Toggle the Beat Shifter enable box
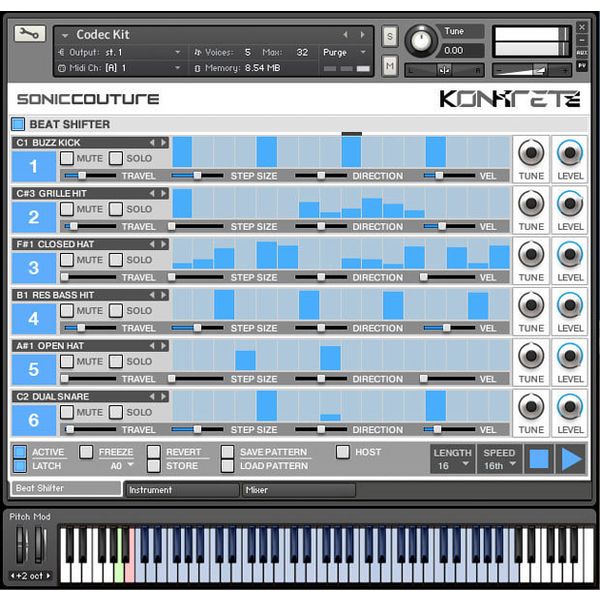This screenshot has width=600, height=600. coord(18,124)
